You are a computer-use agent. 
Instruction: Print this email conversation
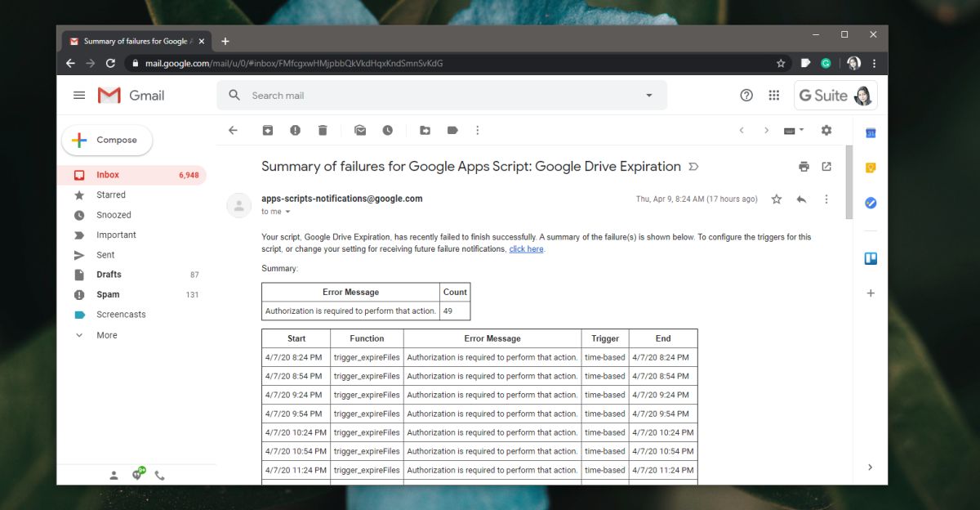804,167
